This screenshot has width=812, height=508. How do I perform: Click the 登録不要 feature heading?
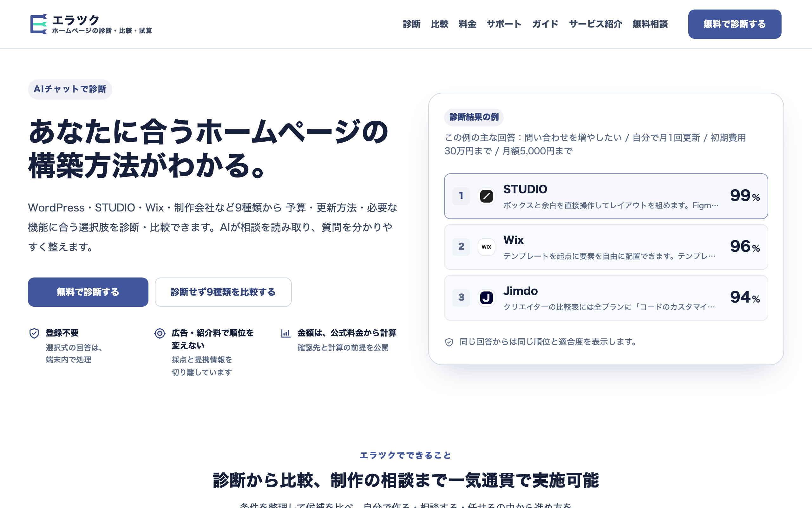pyautogui.click(x=62, y=333)
